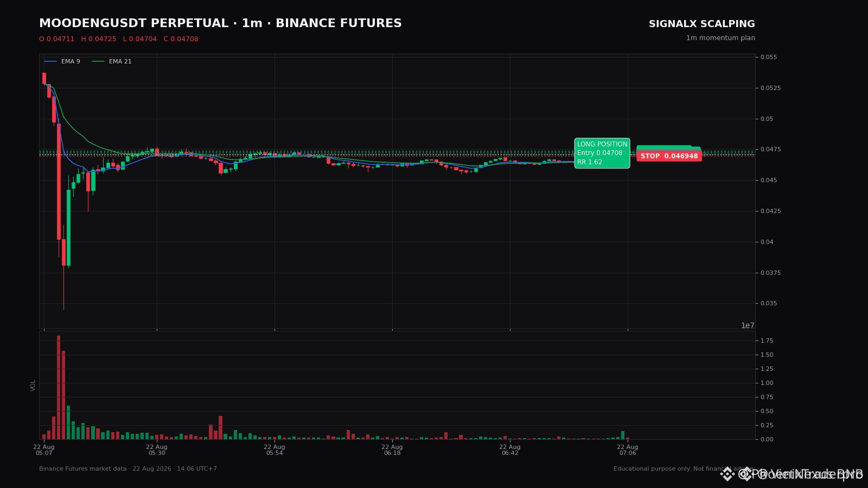This screenshot has width=868, height=488.
Task: Click the 22 Aug 06:42 time label
Action: [x=510, y=450]
